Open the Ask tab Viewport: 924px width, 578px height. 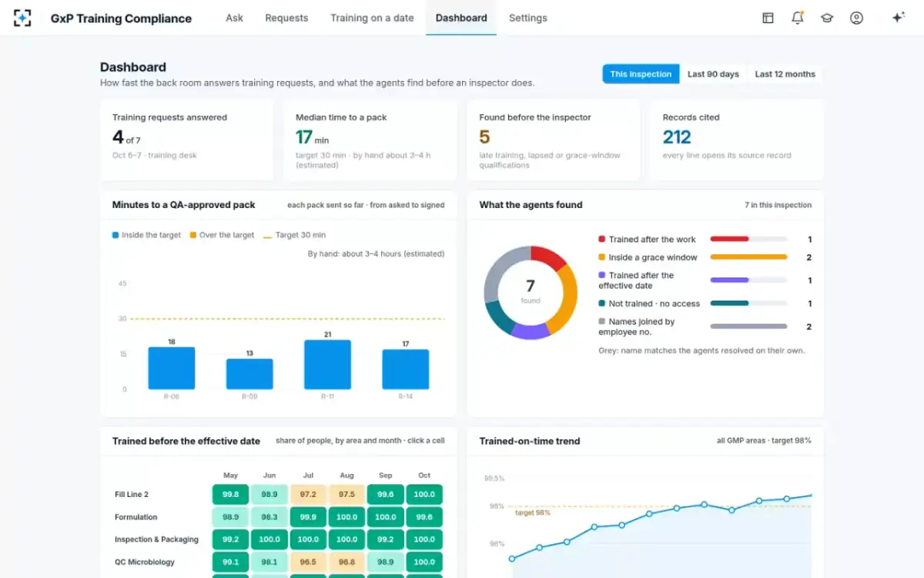coord(234,18)
